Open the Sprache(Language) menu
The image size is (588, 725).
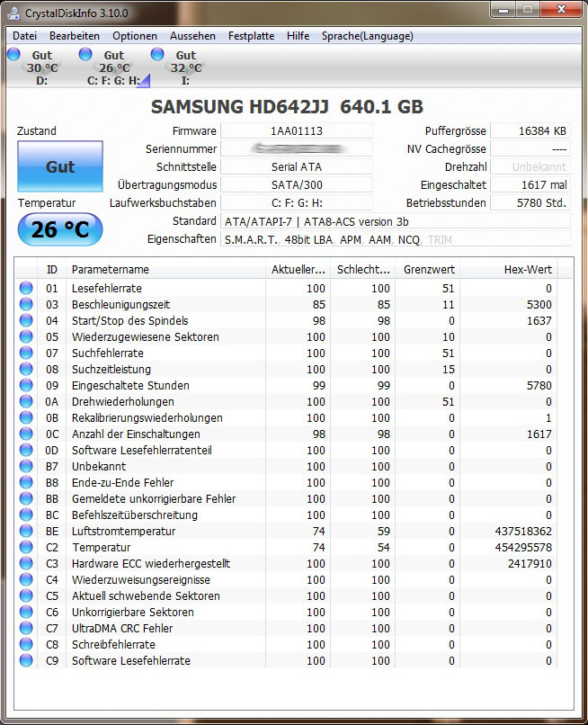point(368,36)
